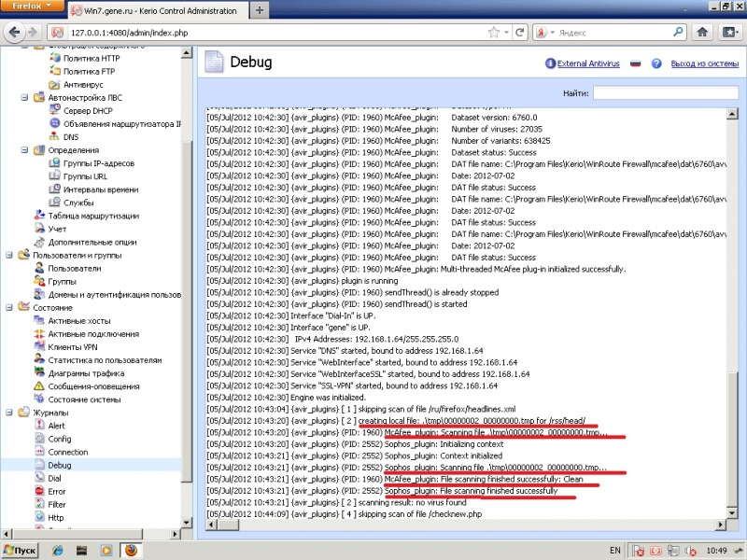Click the Клиенты VPN icon
Viewport: 747px width, 560px height.
pyautogui.click(x=38, y=346)
